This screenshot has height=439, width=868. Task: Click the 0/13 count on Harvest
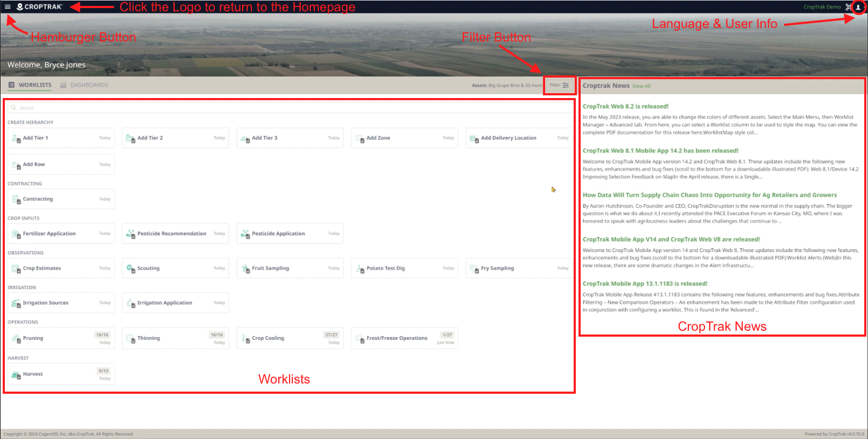tap(103, 371)
